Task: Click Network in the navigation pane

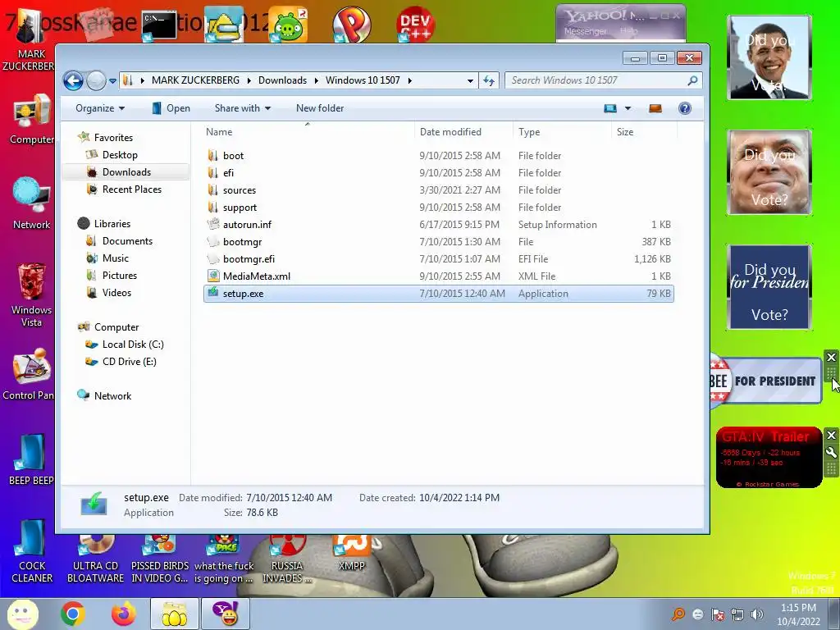Action: pyautogui.click(x=112, y=396)
